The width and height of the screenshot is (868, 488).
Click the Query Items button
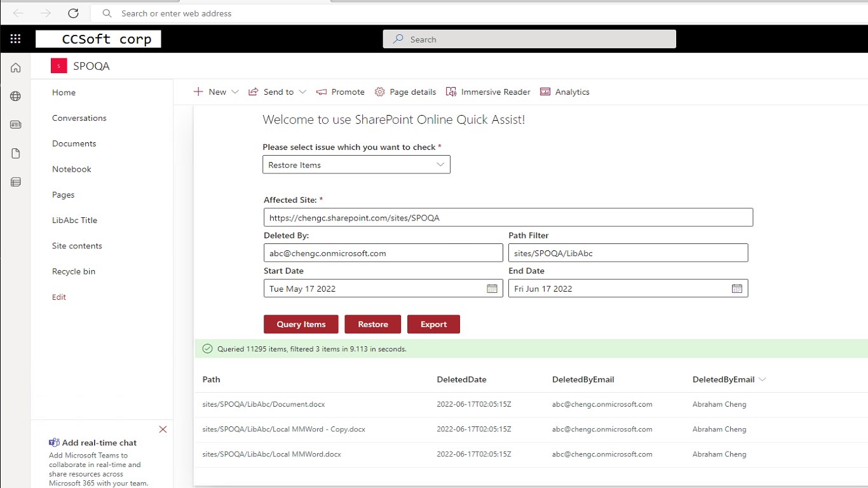click(x=301, y=324)
